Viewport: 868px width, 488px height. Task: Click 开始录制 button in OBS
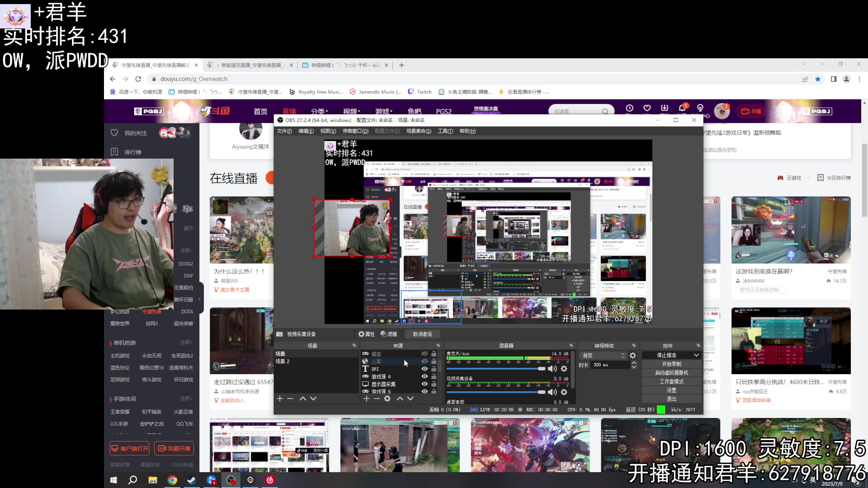[x=671, y=364]
